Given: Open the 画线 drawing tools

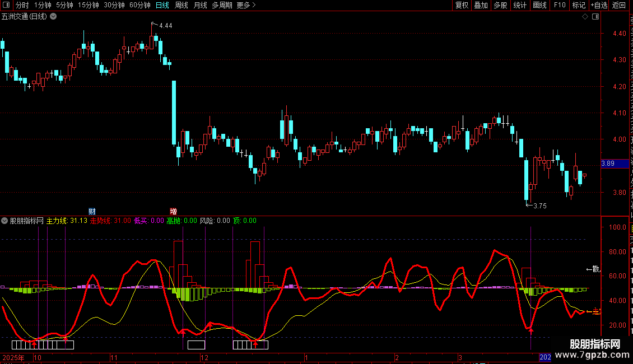Looking at the screenshot, I should (539, 5).
